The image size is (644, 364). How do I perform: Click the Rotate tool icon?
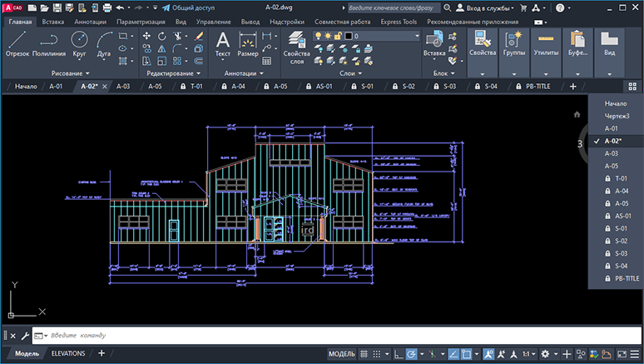point(161,36)
